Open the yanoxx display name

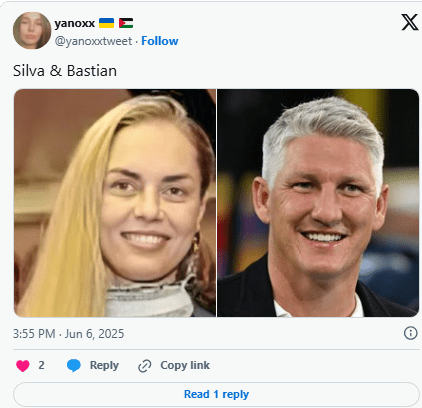coord(75,23)
